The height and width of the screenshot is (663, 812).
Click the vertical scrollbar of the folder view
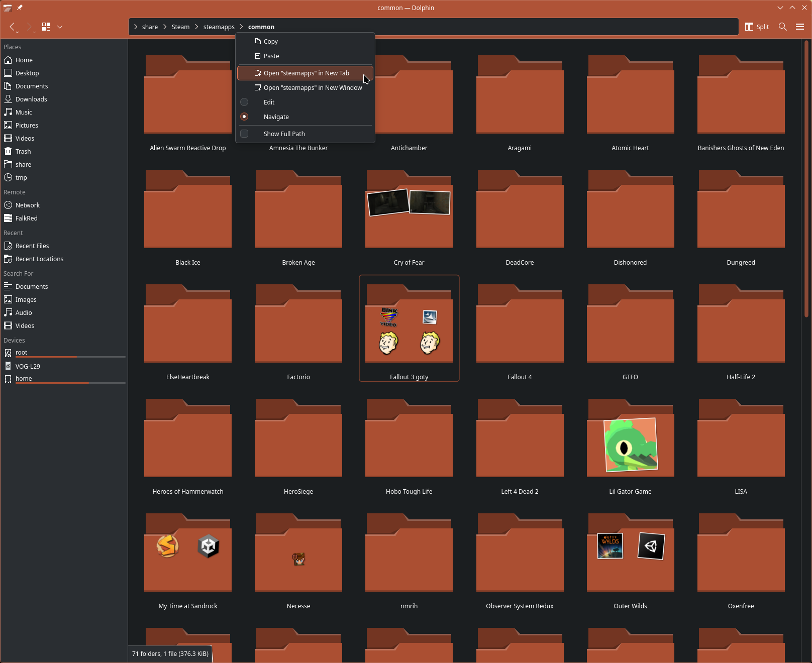tap(806, 179)
